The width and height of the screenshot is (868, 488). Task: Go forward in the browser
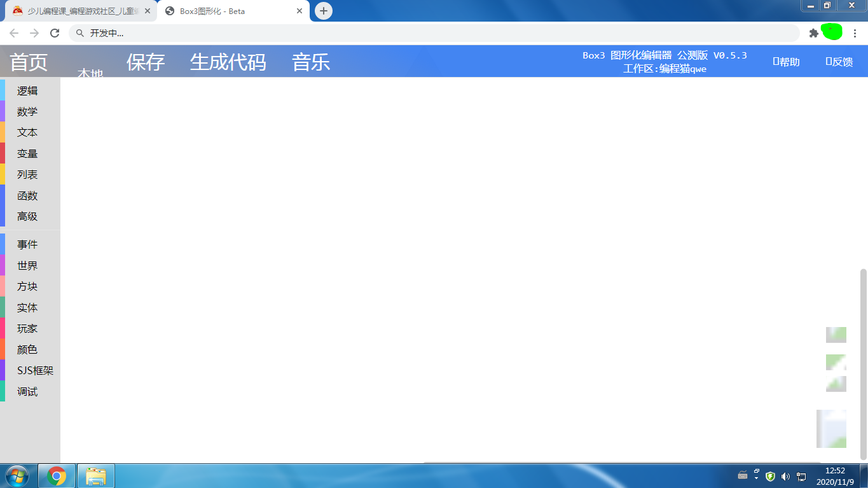34,33
